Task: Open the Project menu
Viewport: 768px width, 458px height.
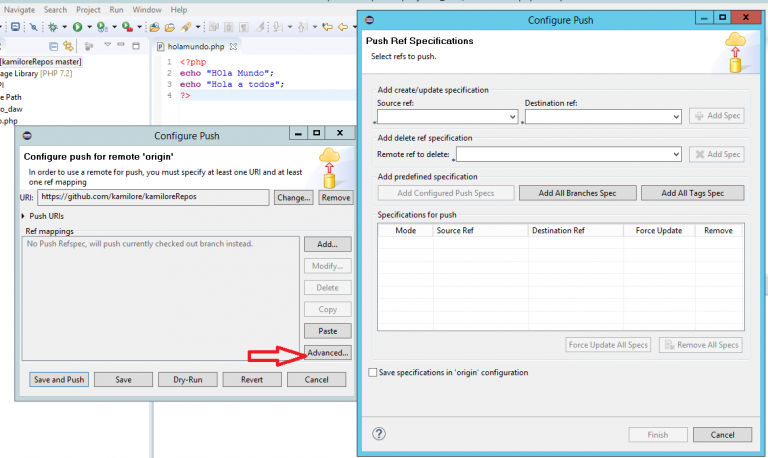Action: (x=89, y=9)
